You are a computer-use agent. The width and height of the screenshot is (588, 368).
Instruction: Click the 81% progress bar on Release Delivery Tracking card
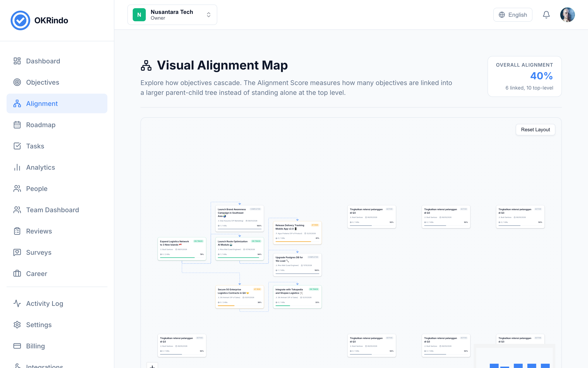pos(297,241)
